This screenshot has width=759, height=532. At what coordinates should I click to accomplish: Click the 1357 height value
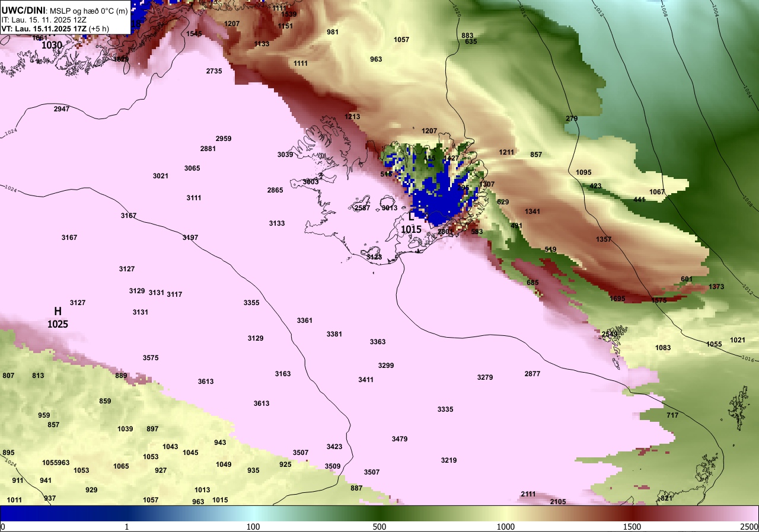[x=604, y=239]
